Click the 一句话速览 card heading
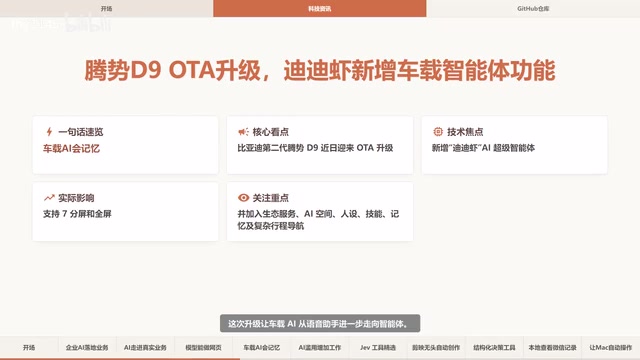Viewport: 640px width, 360px height. coord(81,132)
